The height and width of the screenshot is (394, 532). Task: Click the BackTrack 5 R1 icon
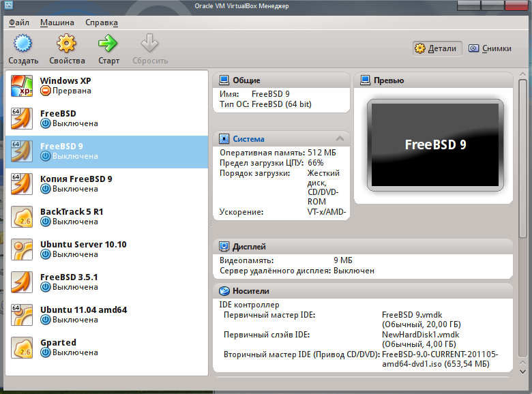click(22, 217)
